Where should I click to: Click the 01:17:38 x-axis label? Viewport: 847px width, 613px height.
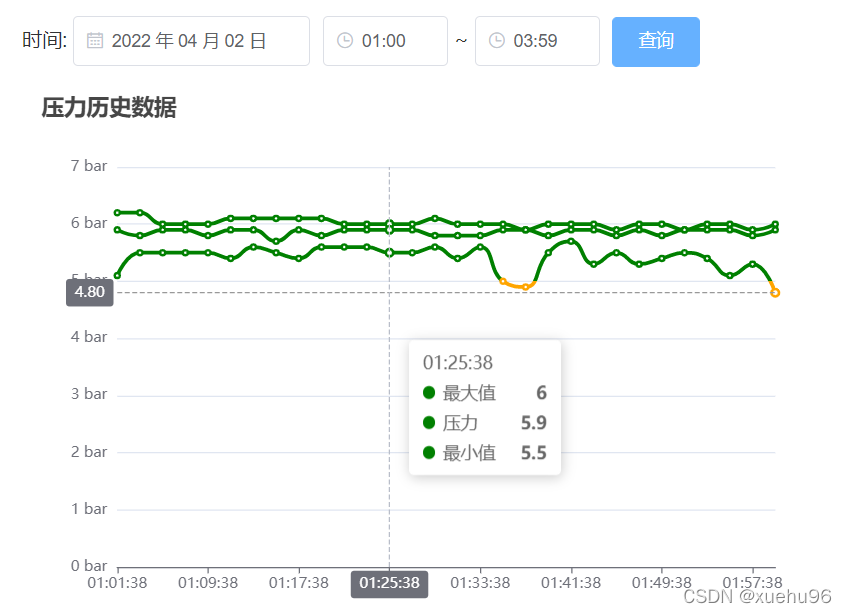click(x=299, y=583)
